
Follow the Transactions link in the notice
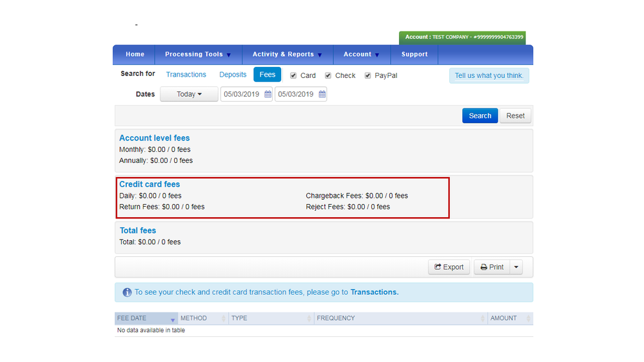click(x=374, y=292)
